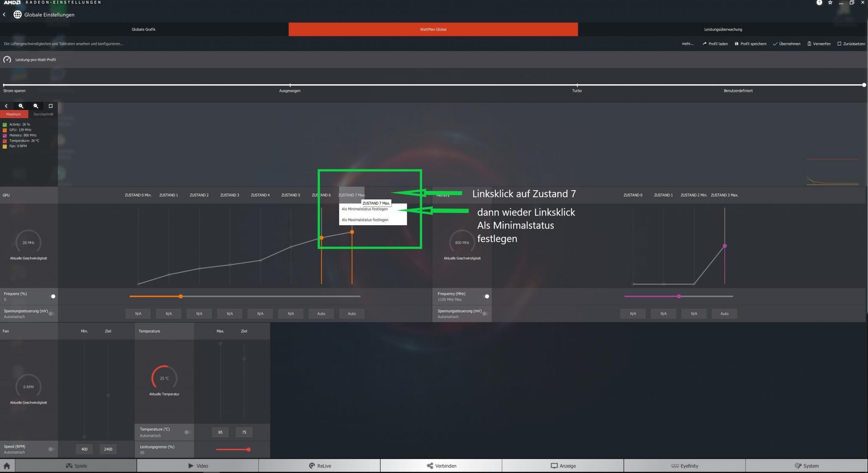Viewport: 868px width, 473px height.
Task: Open the Verbinden section in the bottom bar
Action: pyautogui.click(x=441, y=466)
